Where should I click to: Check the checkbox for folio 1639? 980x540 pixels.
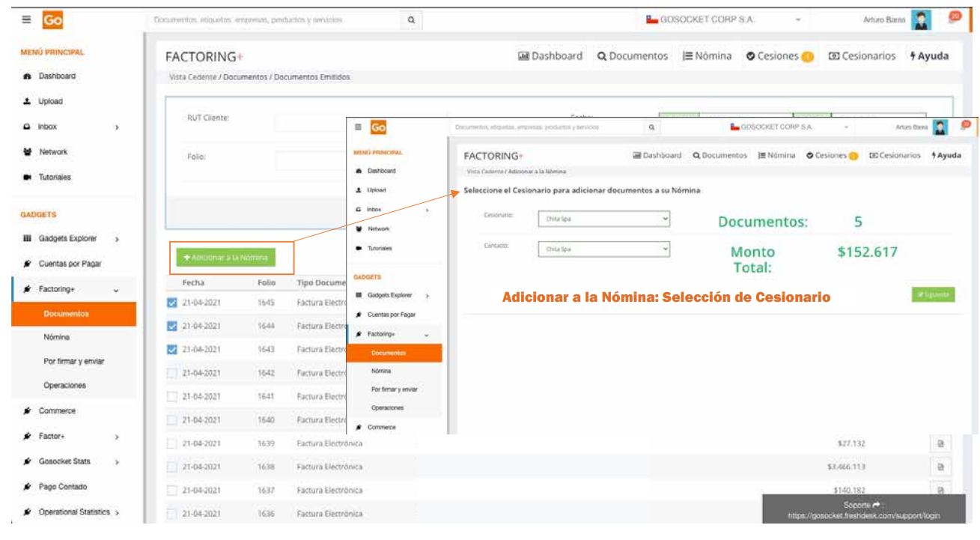[x=172, y=443]
